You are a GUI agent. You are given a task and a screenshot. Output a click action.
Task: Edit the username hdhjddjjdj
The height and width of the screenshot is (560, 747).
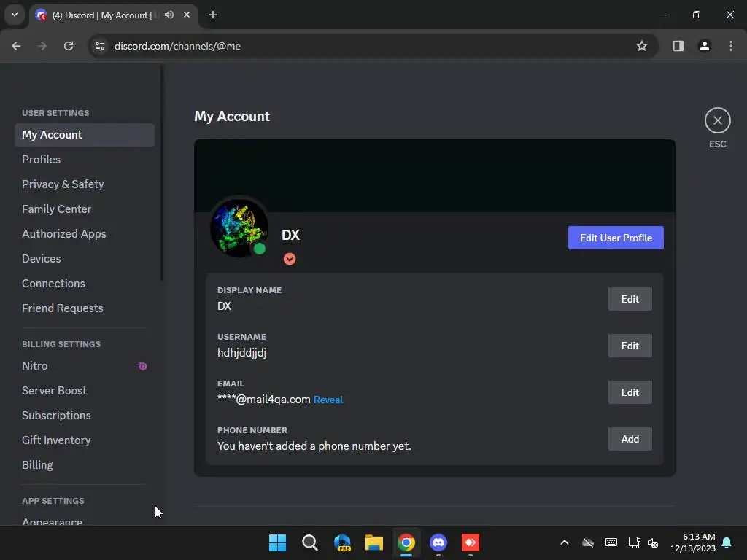point(630,346)
